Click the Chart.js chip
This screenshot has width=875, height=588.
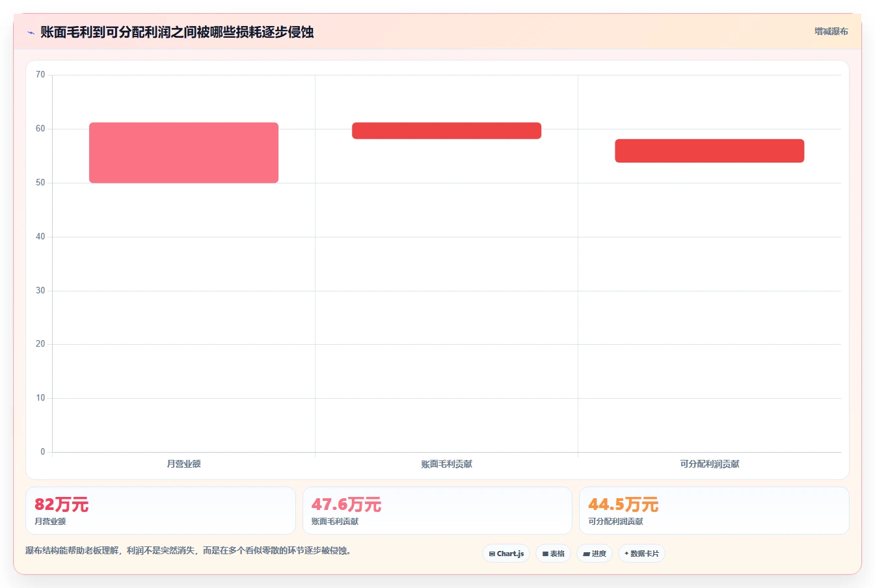(x=506, y=554)
